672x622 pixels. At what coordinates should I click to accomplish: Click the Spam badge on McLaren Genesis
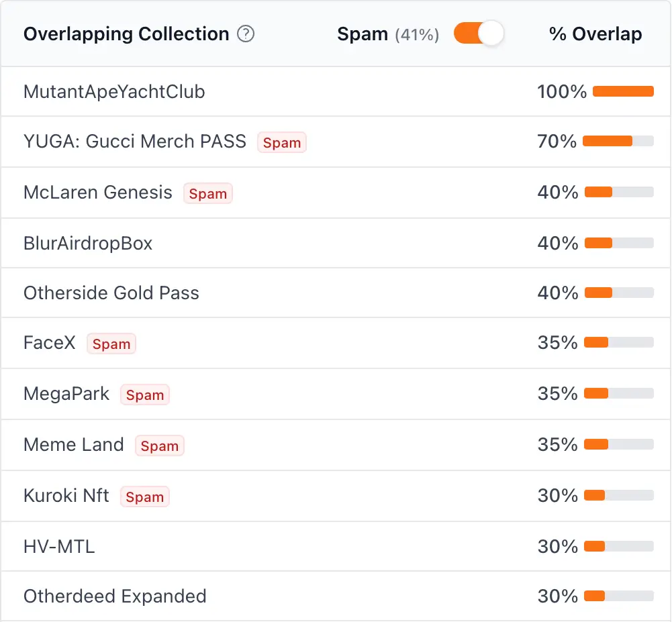(208, 194)
